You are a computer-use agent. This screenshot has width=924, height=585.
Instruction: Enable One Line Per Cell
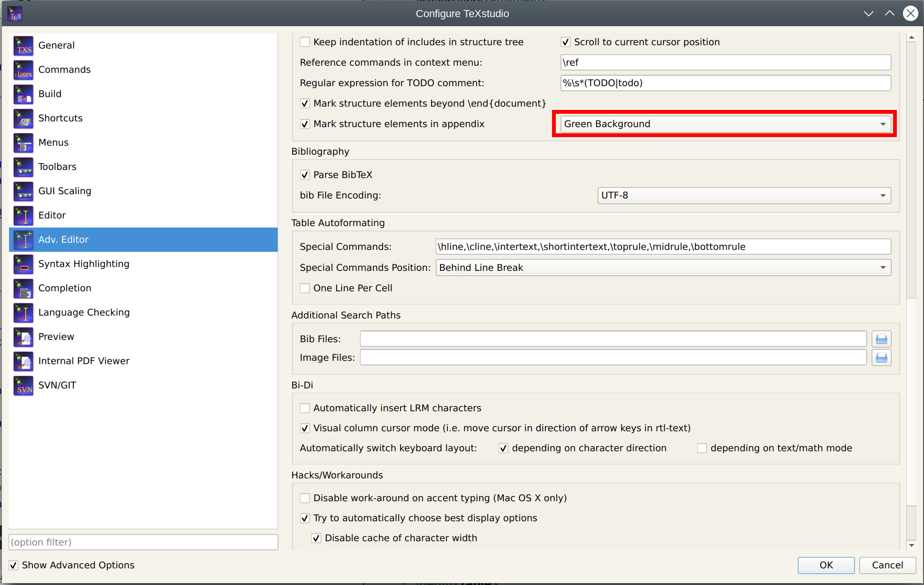tap(305, 288)
